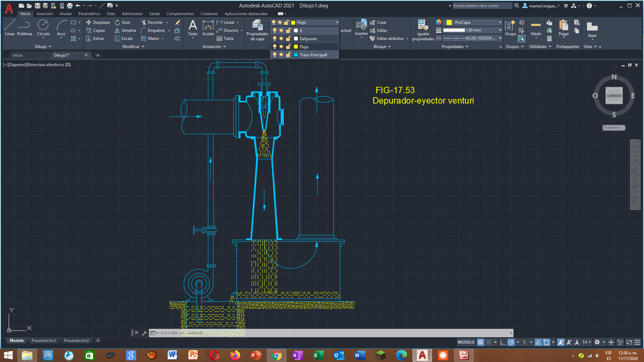Activate the Desplazar (move) command
644x362 pixels.
click(98, 23)
